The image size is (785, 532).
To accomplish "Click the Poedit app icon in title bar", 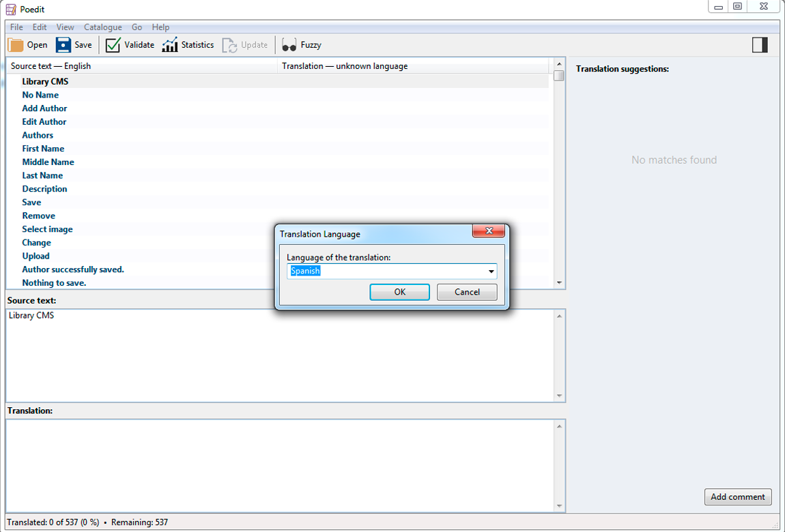I will 11,10.
